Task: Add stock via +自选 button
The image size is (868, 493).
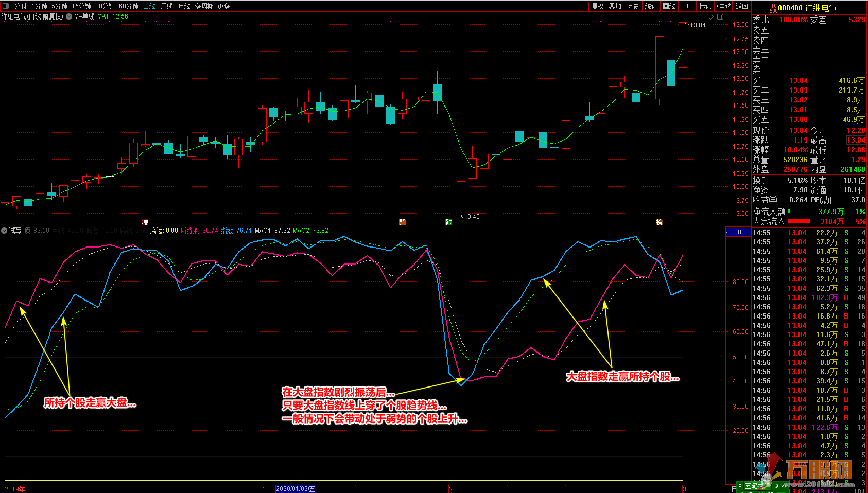Action: [723, 6]
